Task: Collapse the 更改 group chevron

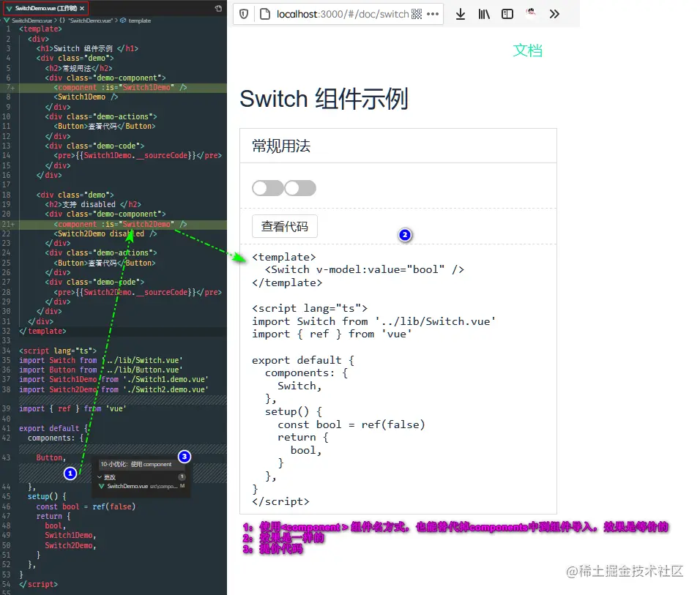Action: click(100, 477)
